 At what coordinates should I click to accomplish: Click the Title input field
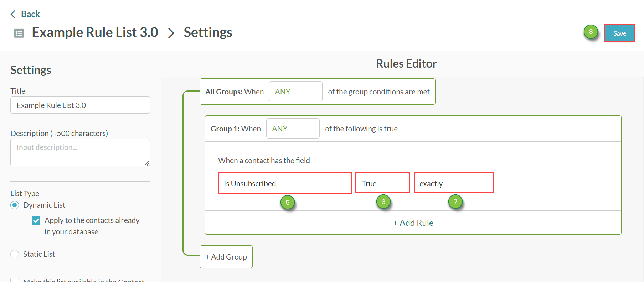80,105
